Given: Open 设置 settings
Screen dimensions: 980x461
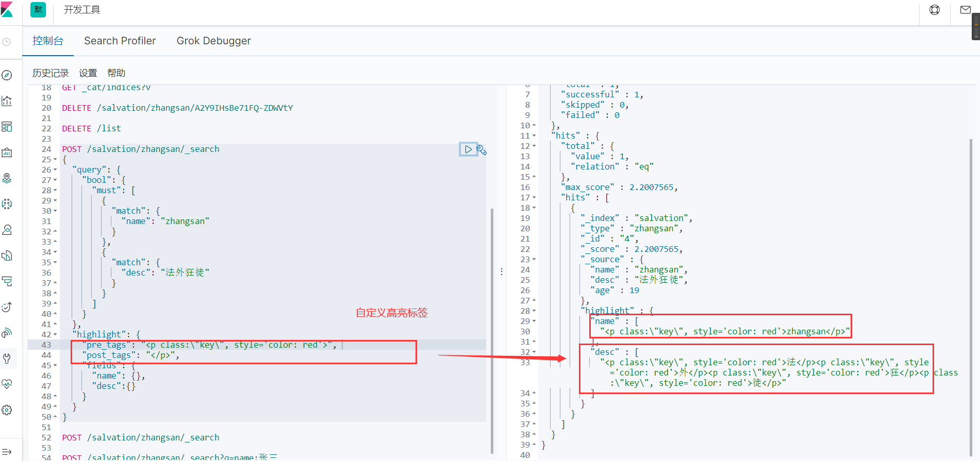Looking at the screenshot, I should click(88, 73).
